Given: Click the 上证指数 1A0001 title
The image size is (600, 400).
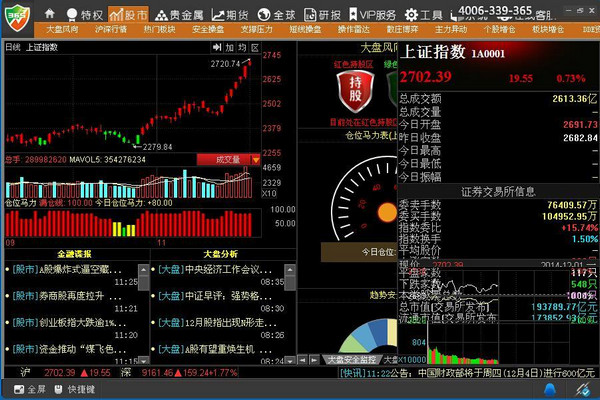Looking at the screenshot, I should (452, 52).
